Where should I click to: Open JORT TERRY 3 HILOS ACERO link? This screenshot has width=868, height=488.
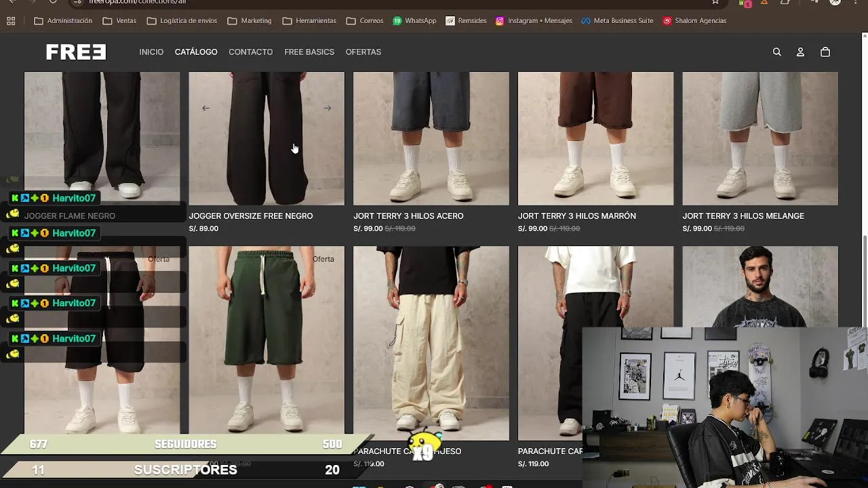[408, 216]
